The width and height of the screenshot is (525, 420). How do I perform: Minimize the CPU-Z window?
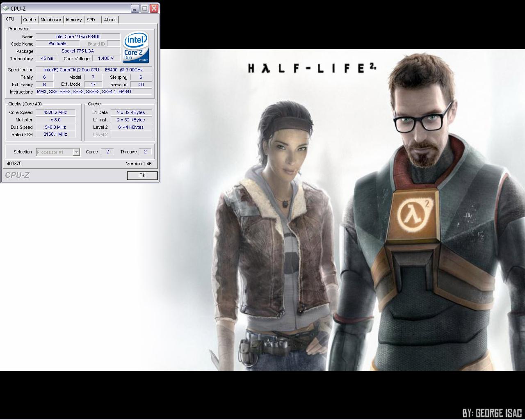click(136, 8)
